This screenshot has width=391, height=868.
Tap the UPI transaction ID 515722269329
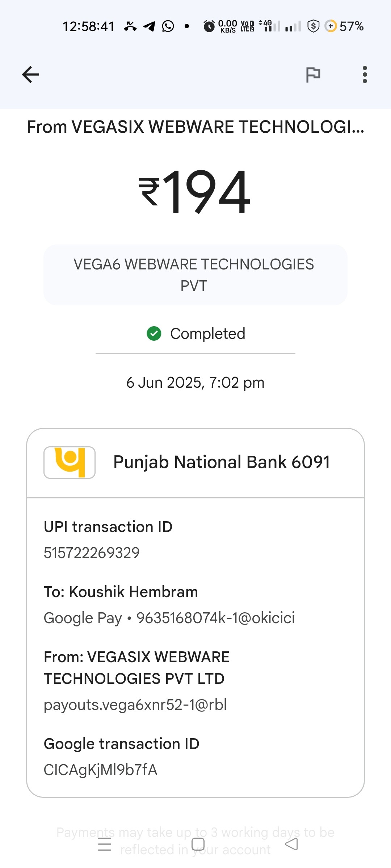coord(92,553)
